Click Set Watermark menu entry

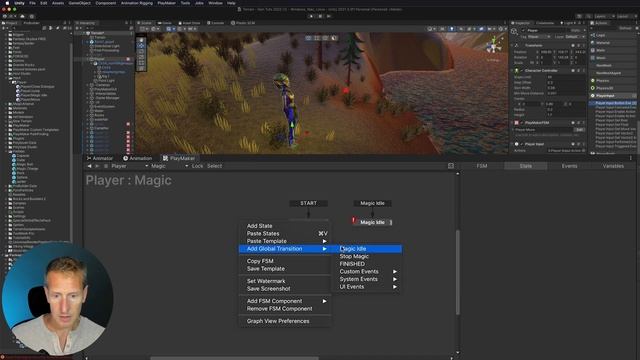pos(284,281)
